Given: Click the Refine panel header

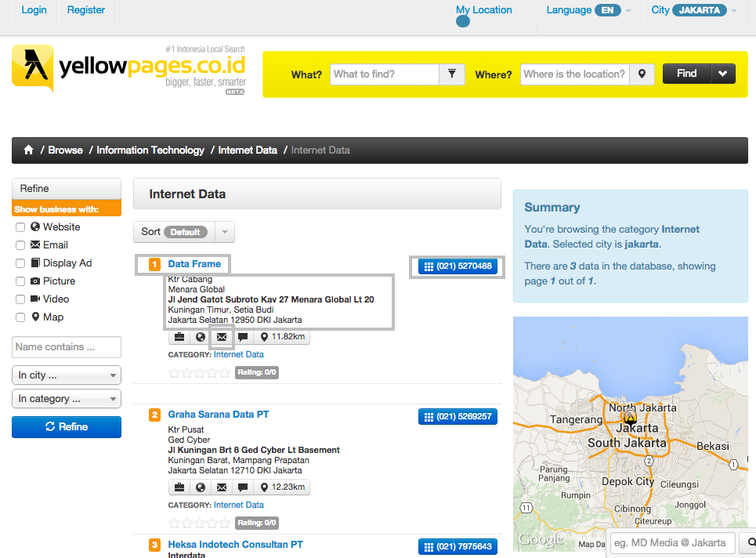Looking at the screenshot, I should [x=67, y=189].
